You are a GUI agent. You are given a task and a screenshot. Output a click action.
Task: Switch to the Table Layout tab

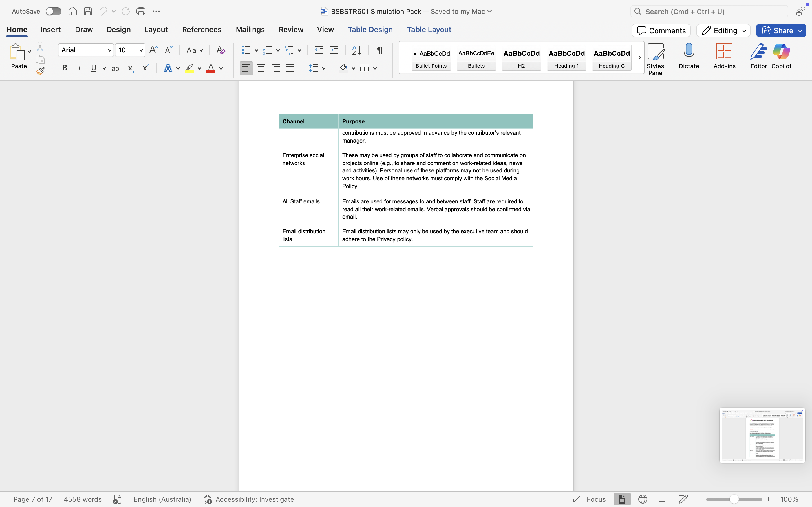429,30
